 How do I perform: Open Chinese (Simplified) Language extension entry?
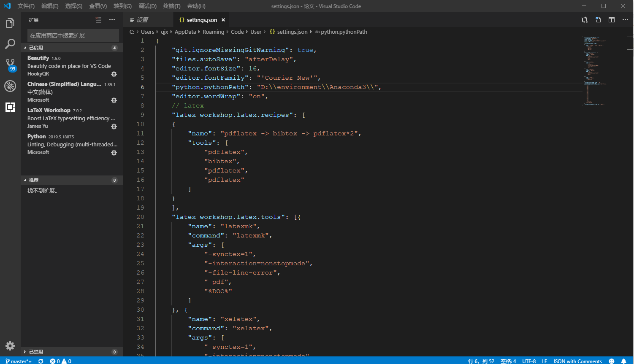pyautogui.click(x=72, y=92)
